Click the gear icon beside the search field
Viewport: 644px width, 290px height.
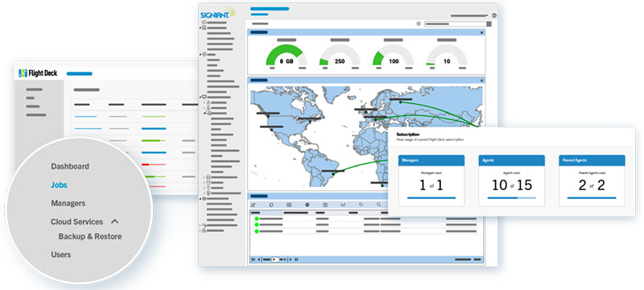tap(419, 24)
